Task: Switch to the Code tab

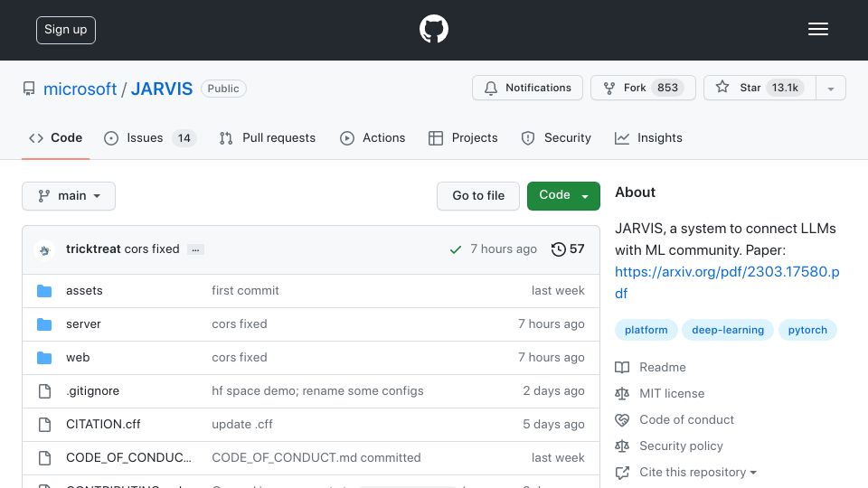Action: (55, 137)
